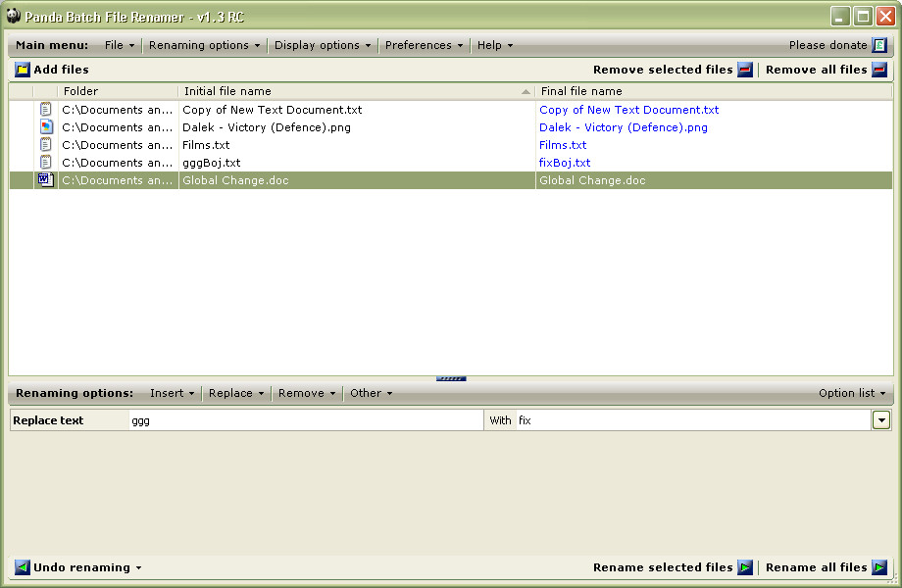This screenshot has width=902, height=588.
Task: Click the With input field containing fix
Action: (x=693, y=420)
